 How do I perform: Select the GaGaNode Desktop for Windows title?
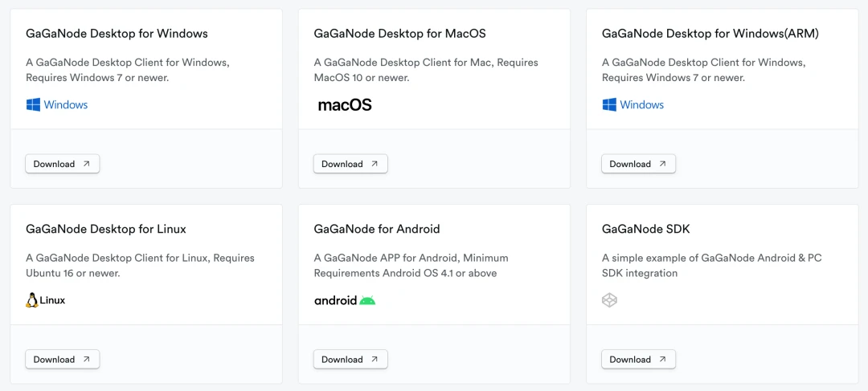pos(117,34)
